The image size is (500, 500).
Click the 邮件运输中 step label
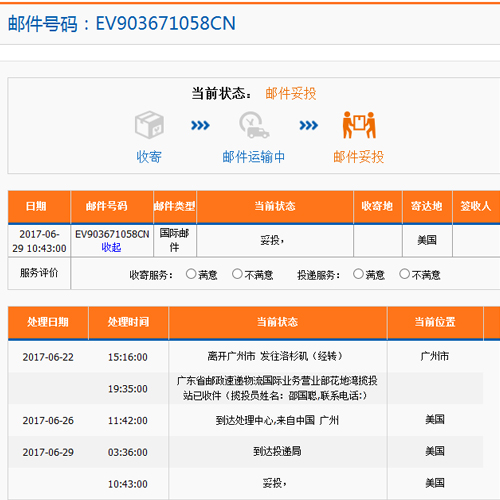point(254,157)
